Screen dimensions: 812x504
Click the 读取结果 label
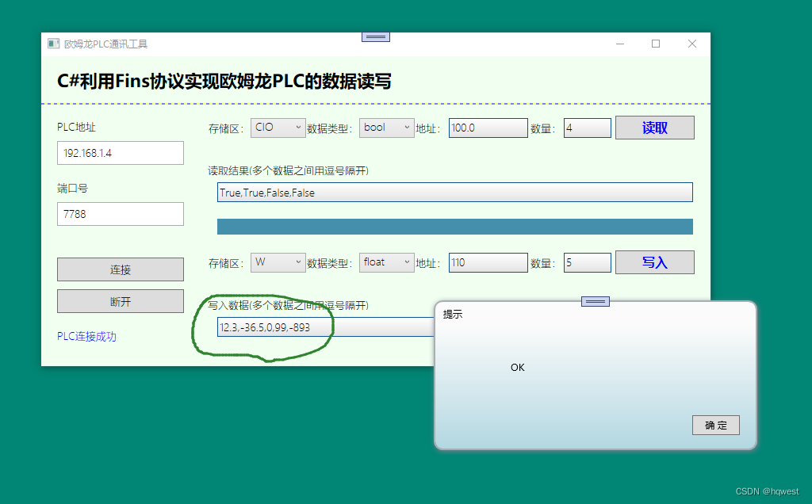click(288, 170)
